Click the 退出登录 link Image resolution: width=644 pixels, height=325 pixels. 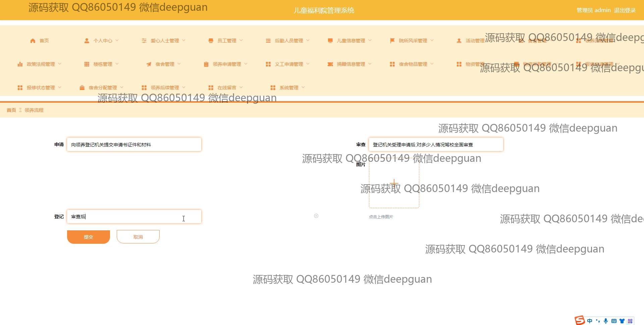pyautogui.click(x=625, y=10)
